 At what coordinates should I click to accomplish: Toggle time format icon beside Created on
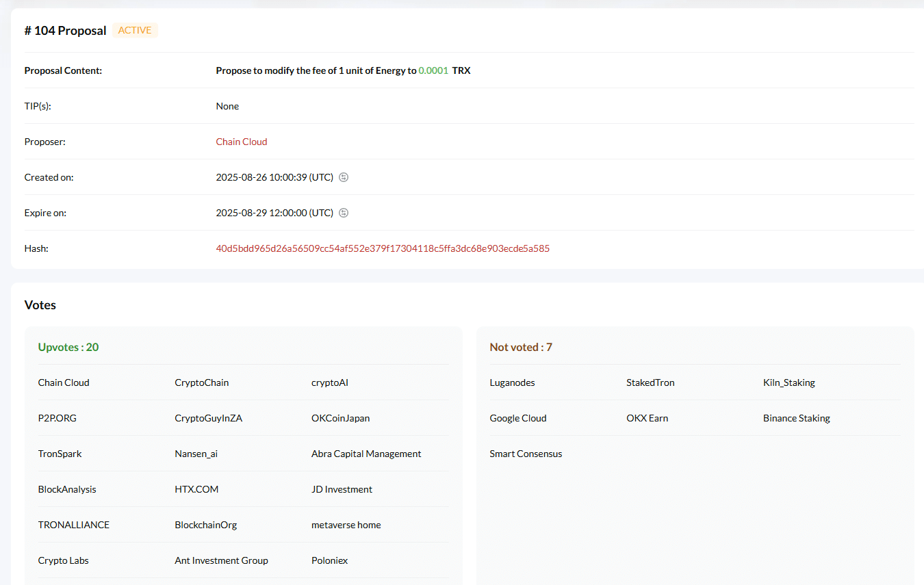tap(344, 177)
